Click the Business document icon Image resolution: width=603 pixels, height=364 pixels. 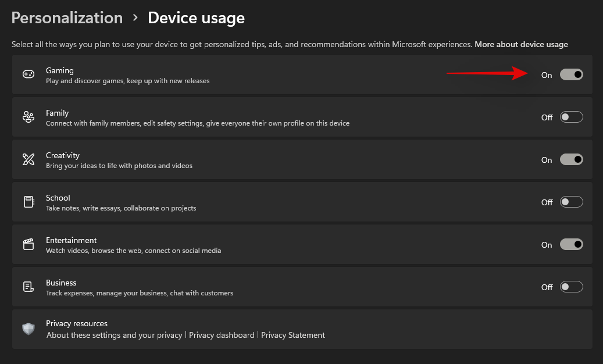(x=28, y=287)
